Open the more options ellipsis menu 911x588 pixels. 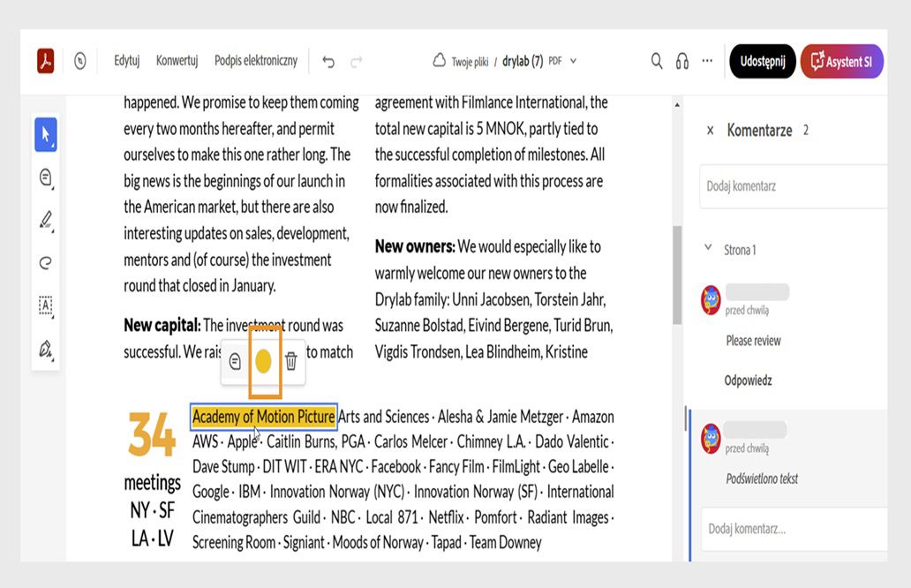click(707, 61)
